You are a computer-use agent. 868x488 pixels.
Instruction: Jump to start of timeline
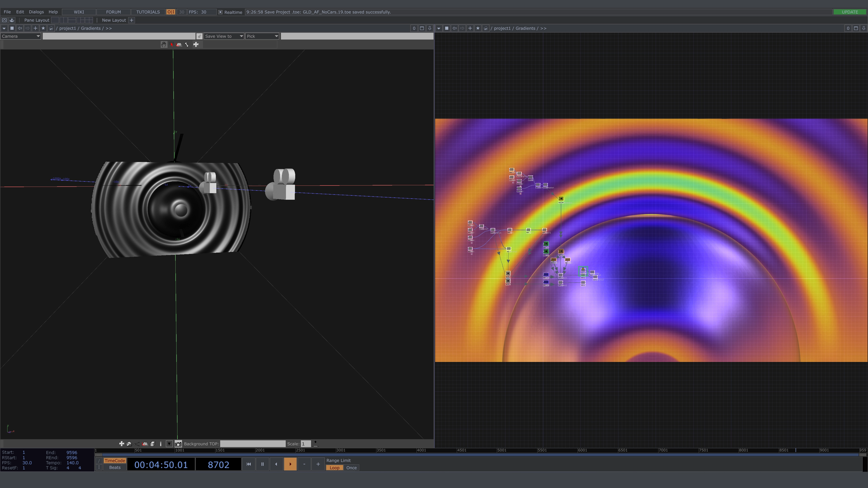click(249, 464)
